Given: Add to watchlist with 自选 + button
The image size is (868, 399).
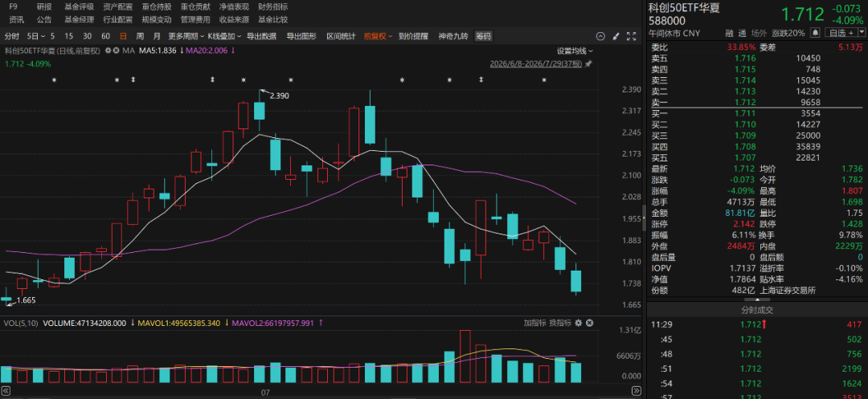Looking at the screenshot, I should (x=840, y=33).
